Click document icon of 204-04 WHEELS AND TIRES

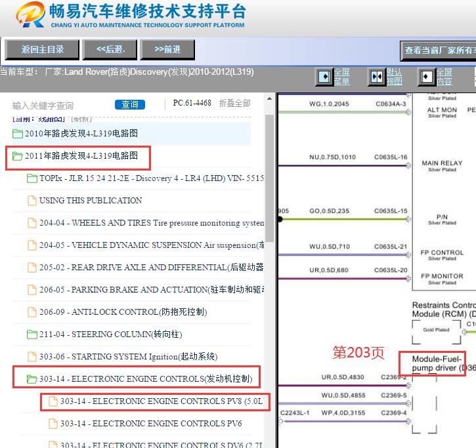32,223
